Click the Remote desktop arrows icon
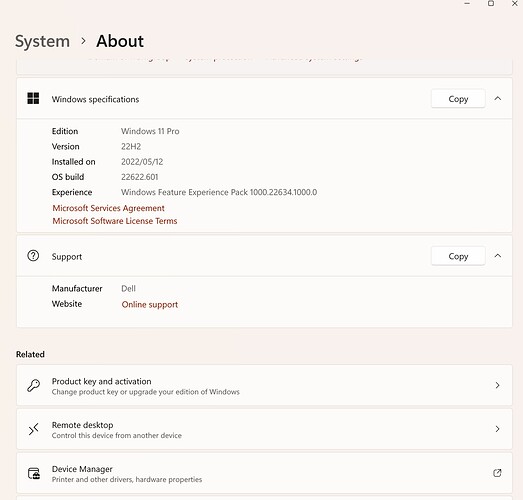This screenshot has width=523, height=500. coord(33,429)
